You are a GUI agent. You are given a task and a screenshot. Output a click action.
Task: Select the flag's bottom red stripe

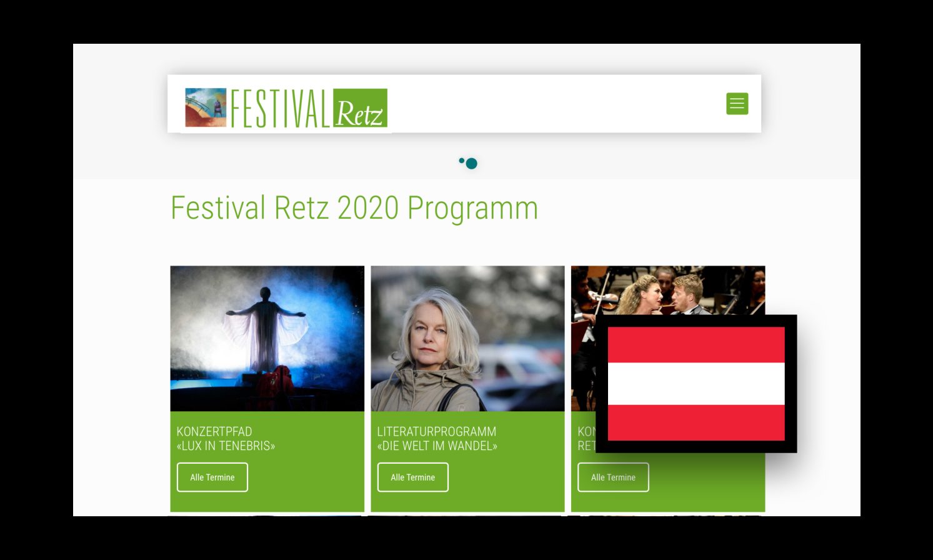(696, 422)
